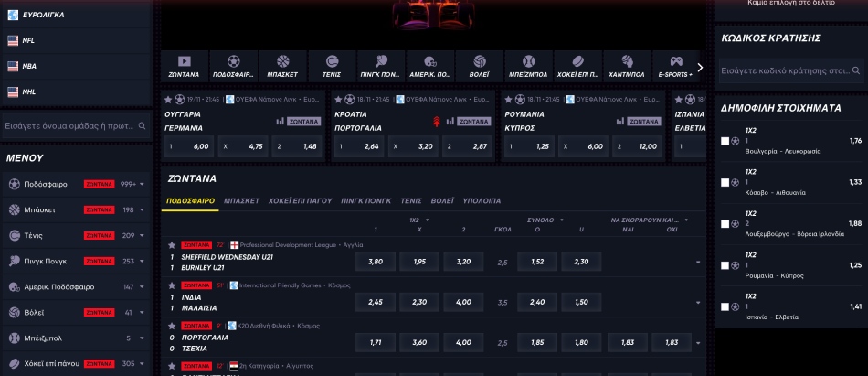
Task: Open NFL league with US flag
Action: click(77, 40)
